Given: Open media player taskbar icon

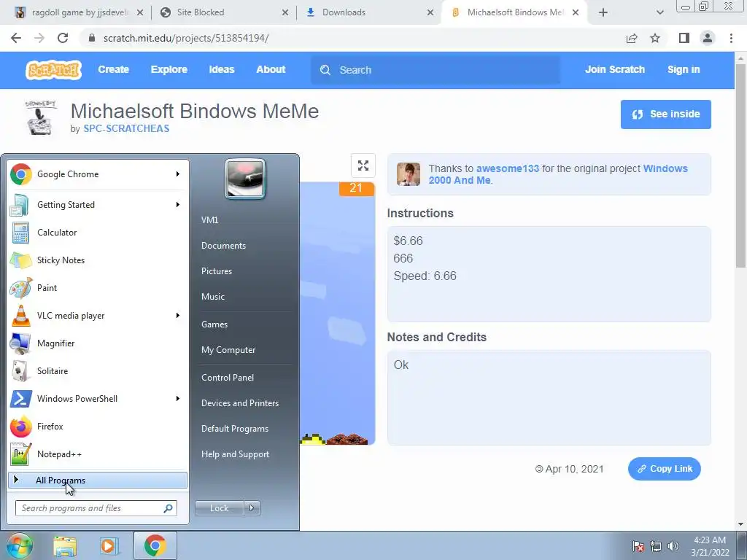Looking at the screenshot, I should pos(109,546).
